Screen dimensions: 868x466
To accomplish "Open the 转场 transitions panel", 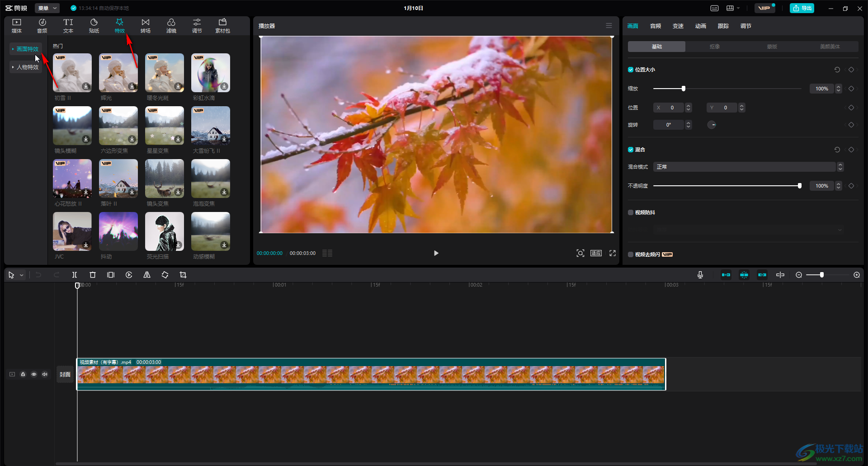I will pyautogui.click(x=146, y=26).
